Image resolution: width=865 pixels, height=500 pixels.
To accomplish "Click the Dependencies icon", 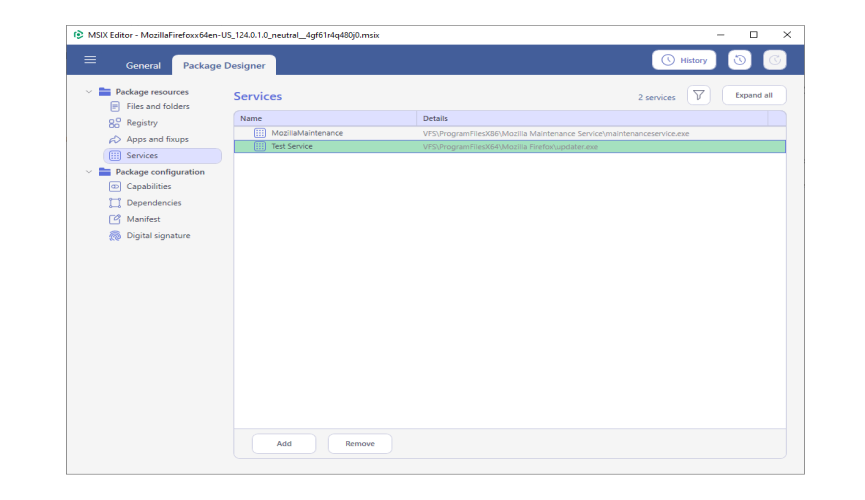I will point(115,203).
